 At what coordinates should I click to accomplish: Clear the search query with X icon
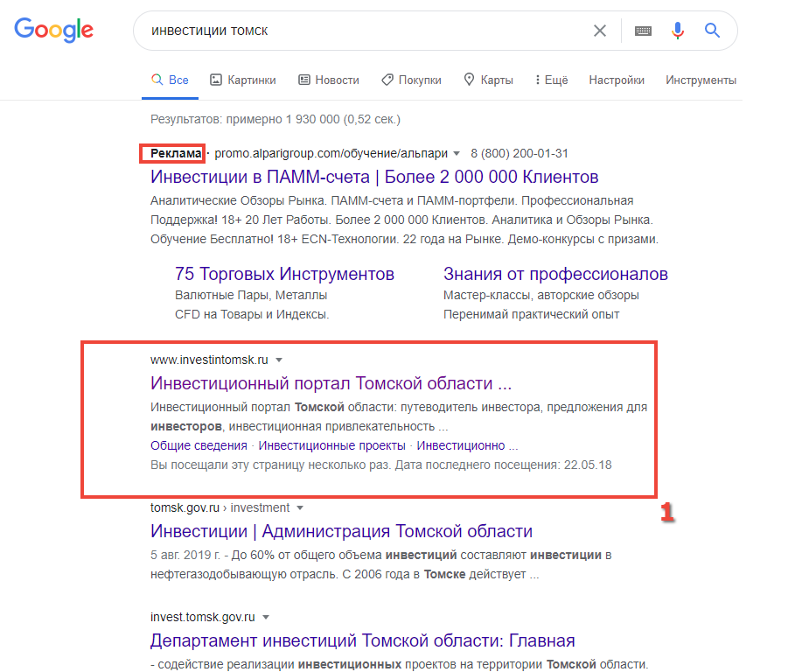pos(599,31)
